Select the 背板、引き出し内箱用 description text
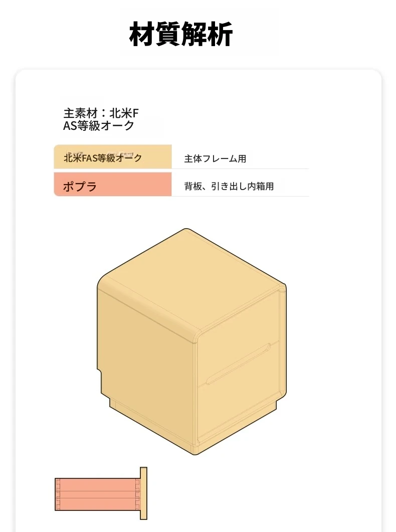Image resolution: width=396 pixels, height=532 pixels. (x=229, y=186)
